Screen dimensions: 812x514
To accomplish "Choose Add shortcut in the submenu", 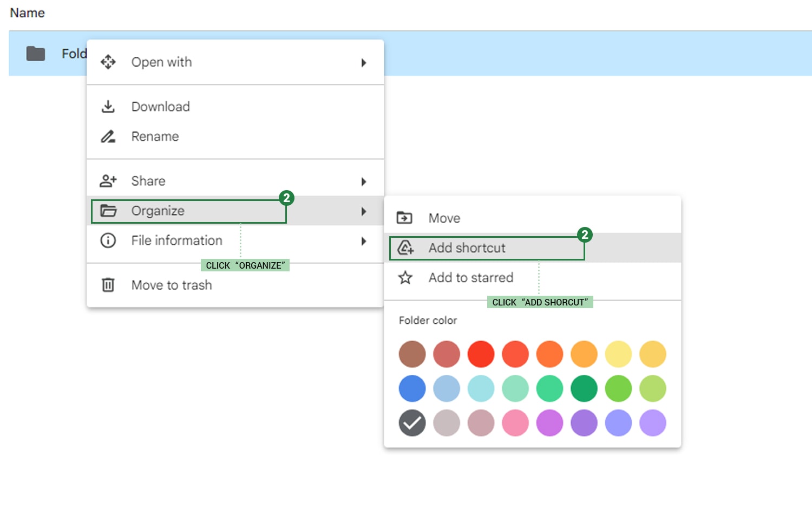I will click(467, 248).
